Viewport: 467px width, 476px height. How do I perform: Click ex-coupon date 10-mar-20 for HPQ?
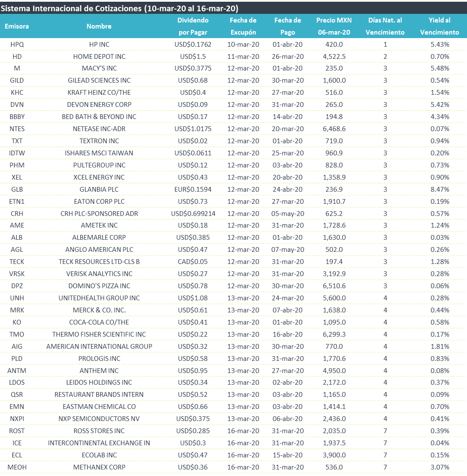[243, 44]
